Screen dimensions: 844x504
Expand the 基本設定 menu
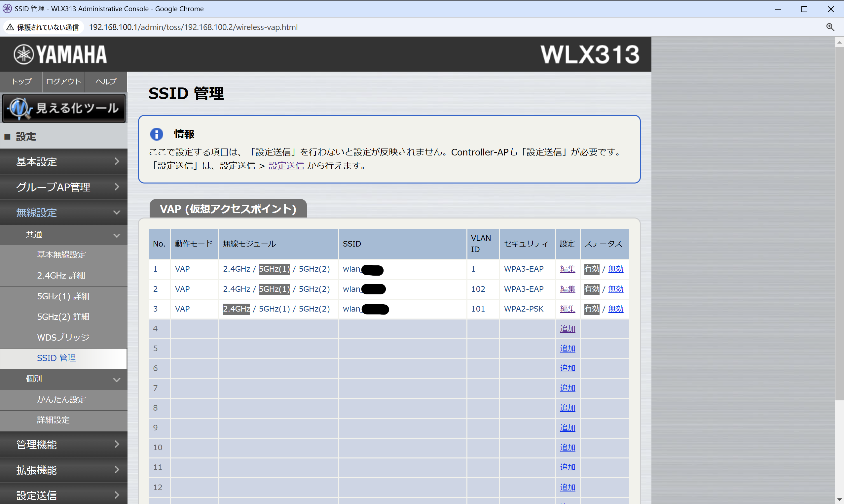pos(64,162)
